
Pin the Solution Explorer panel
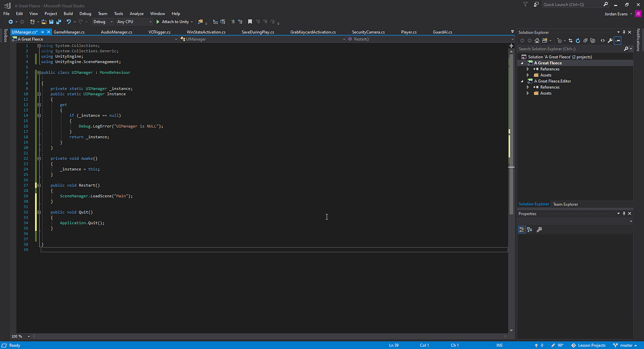624,32
